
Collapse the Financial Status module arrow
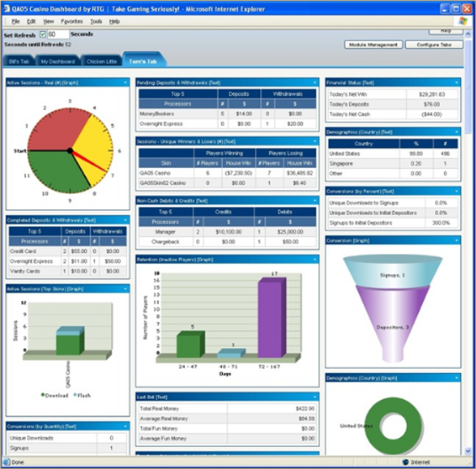[x=457, y=82]
